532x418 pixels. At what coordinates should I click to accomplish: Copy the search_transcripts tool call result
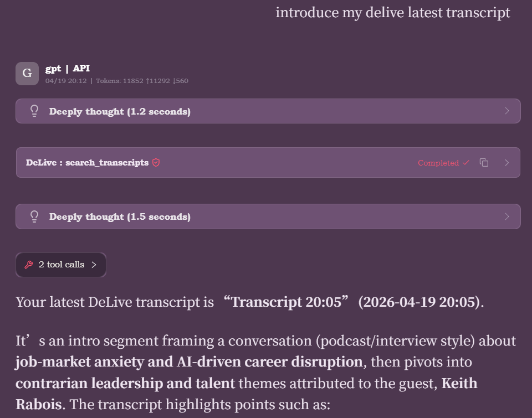pyautogui.click(x=484, y=162)
